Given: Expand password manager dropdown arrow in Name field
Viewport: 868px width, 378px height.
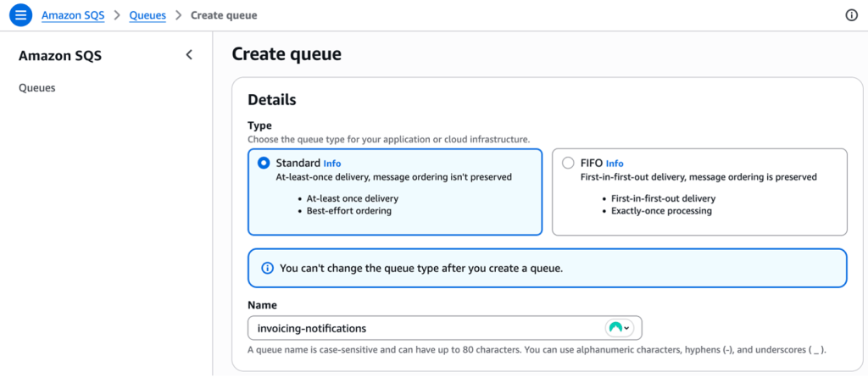Looking at the screenshot, I should [628, 329].
